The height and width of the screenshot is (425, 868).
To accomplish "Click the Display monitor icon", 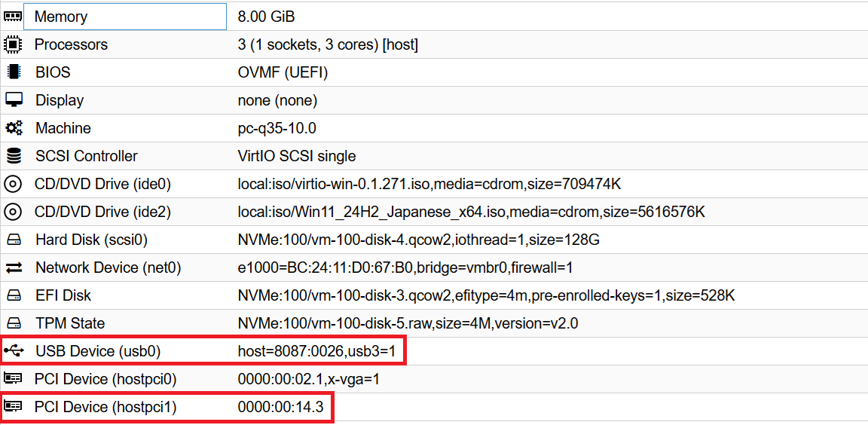I will click(x=14, y=100).
